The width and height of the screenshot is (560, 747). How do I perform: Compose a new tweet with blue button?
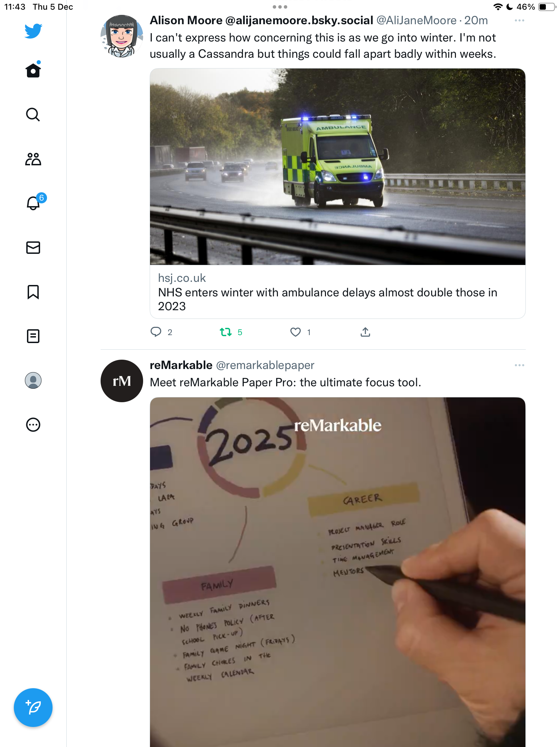pos(33,708)
